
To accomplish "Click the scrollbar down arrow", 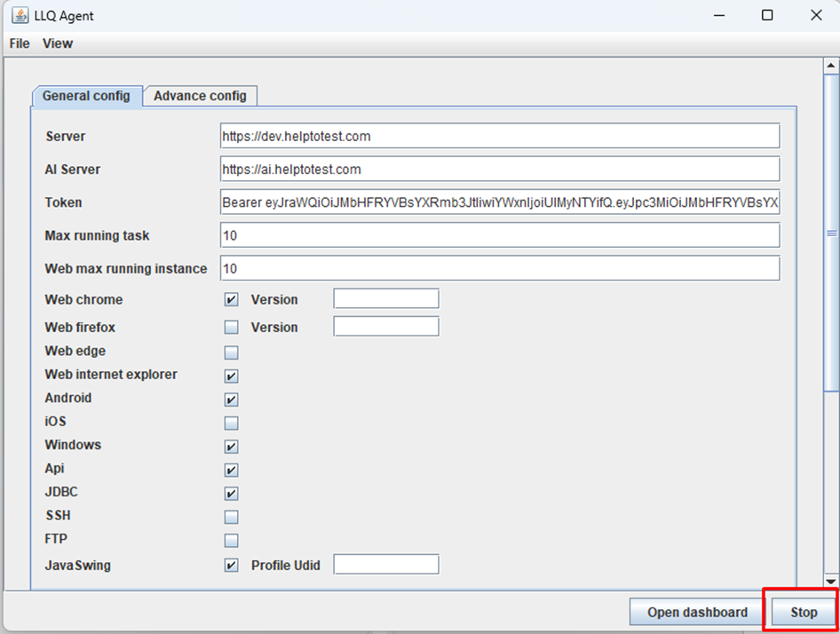I will click(x=831, y=581).
